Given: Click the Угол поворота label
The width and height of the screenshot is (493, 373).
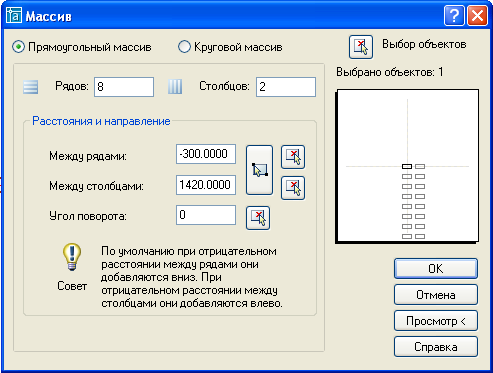Looking at the screenshot, I should (x=88, y=216).
